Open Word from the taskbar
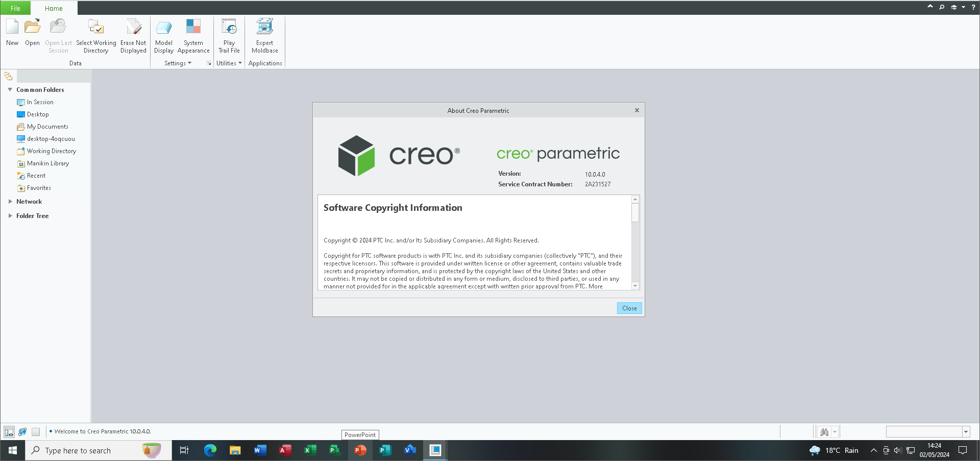 (260, 450)
